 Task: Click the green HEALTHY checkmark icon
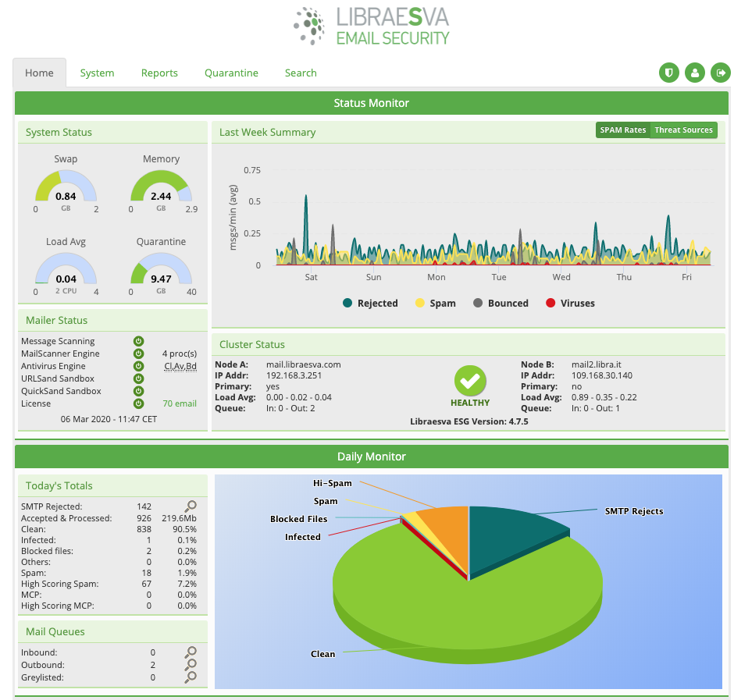[x=470, y=381]
